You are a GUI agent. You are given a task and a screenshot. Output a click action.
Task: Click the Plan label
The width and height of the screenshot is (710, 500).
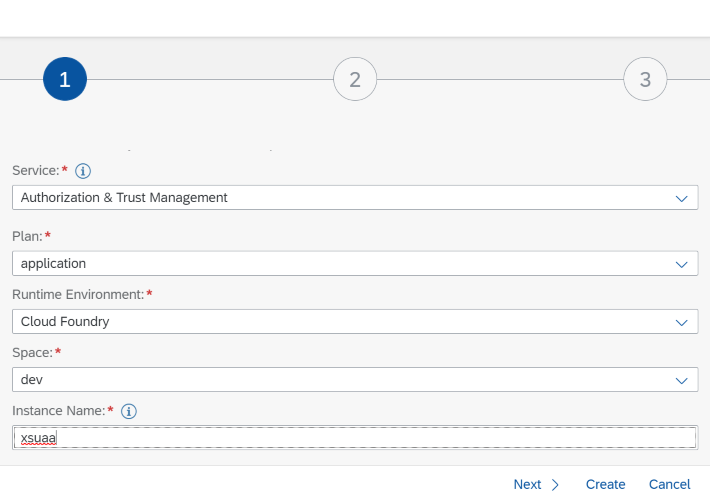pyautogui.click(x=27, y=236)
